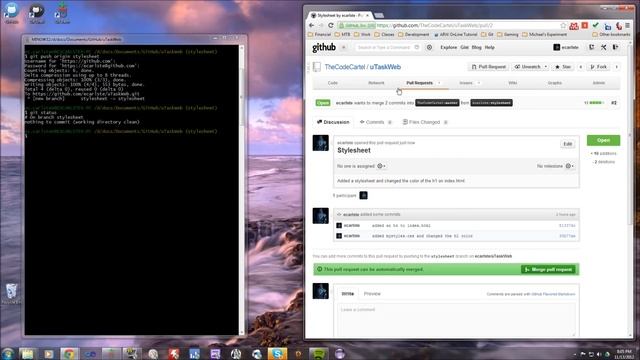
Task: Click the Edit button on Stylesheet
Action: tap(567, 144)
